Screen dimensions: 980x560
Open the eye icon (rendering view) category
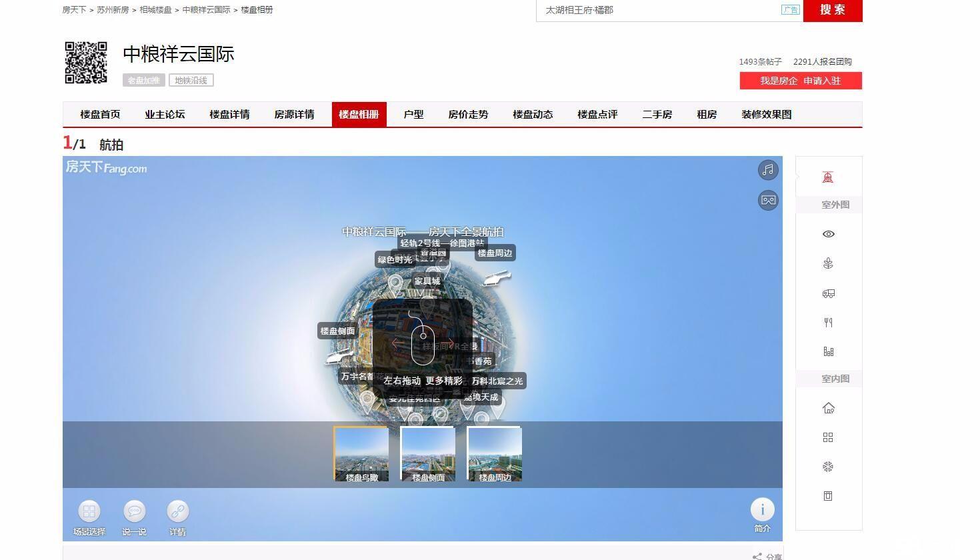tap(828, 234)
